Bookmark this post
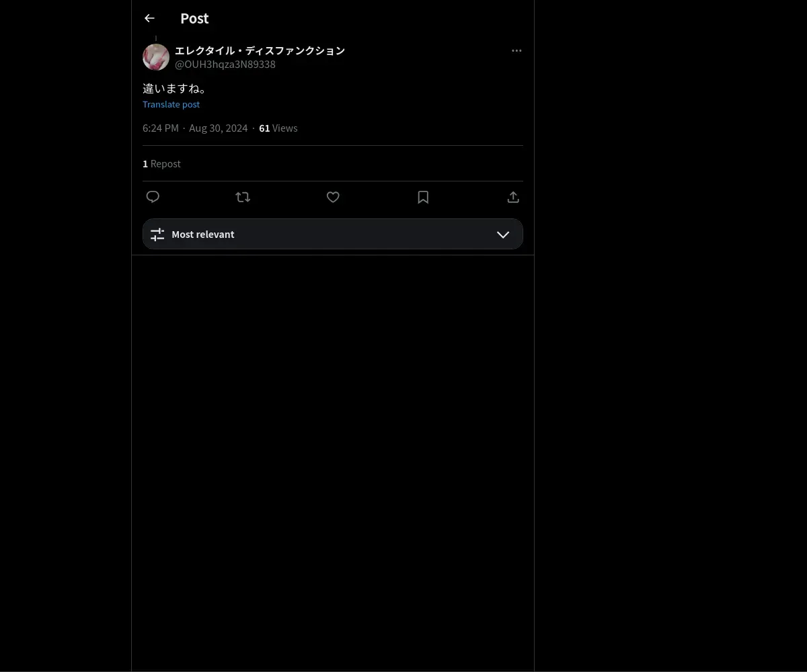This screenshot has width=807, height=672. tap(423, 197)
